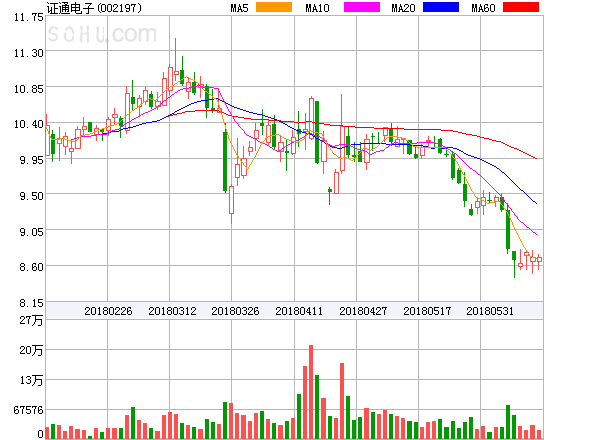
Task: Click the 10.85 price axis label
Action: click(29, 89)
